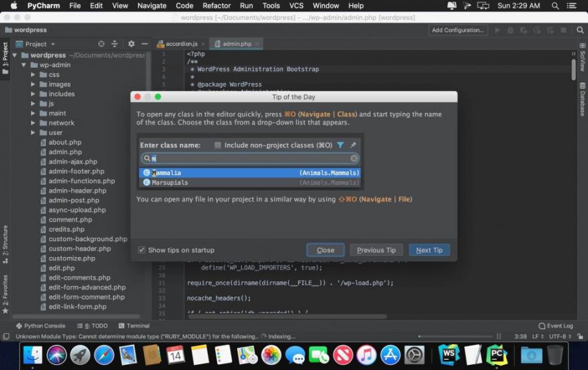This screenshot has width=588, height=370.
Task: Open Spotlight search in macOS menu bar
Action: click(555, 6)
